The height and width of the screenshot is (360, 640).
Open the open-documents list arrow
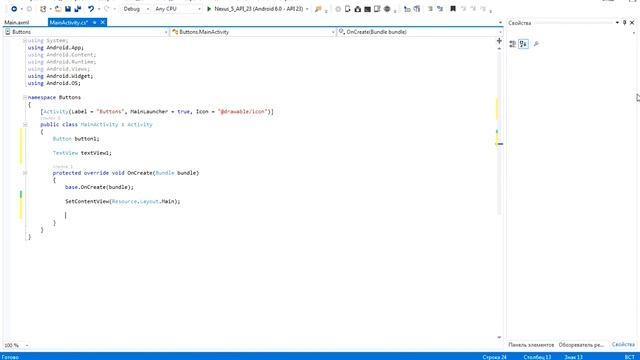tap(500, 22)
